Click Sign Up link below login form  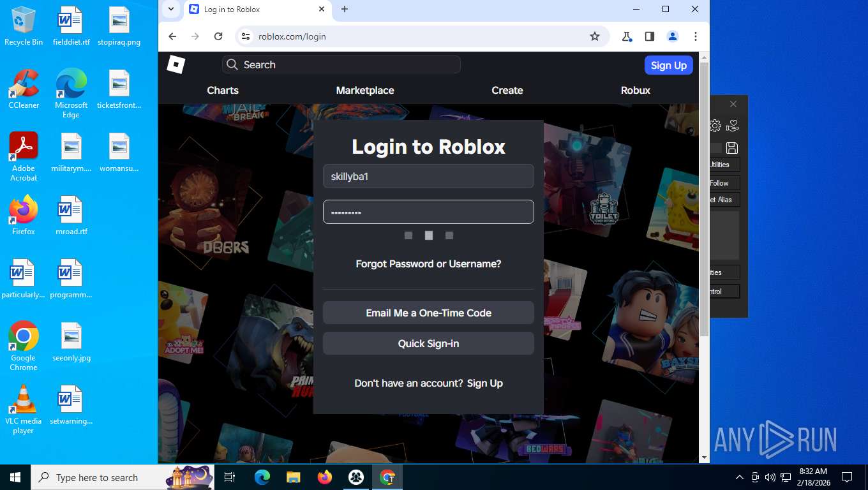[x=485, y=383]
